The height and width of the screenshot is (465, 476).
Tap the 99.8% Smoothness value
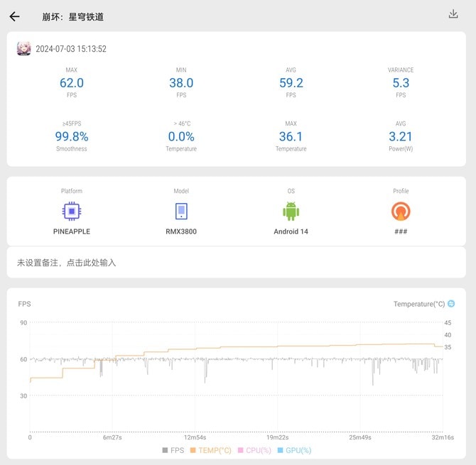click(x=71, y=136)
